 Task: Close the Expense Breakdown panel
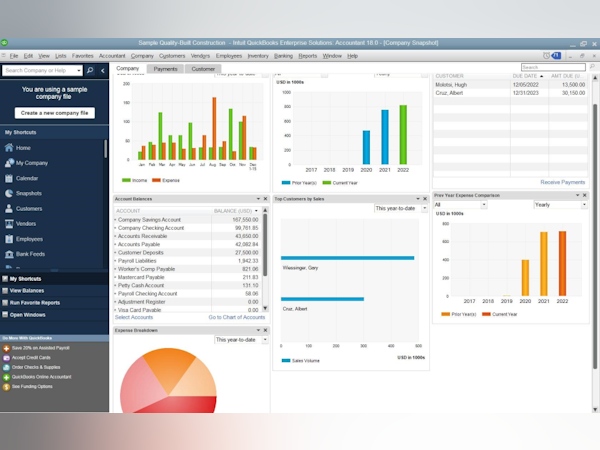(265, 330)
